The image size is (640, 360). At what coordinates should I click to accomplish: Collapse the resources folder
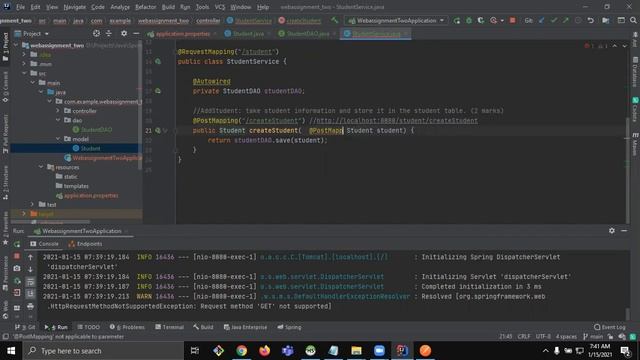[41, 167]
